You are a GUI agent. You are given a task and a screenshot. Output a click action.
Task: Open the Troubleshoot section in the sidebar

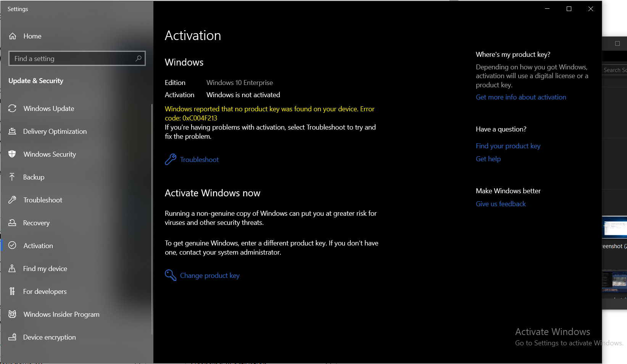[43, 200]
